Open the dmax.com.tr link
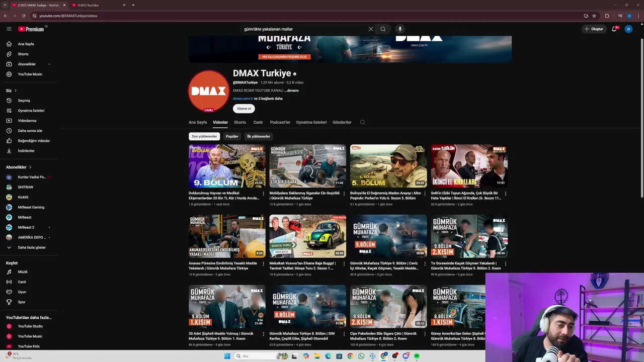644x362 pixels. [243, 99]
